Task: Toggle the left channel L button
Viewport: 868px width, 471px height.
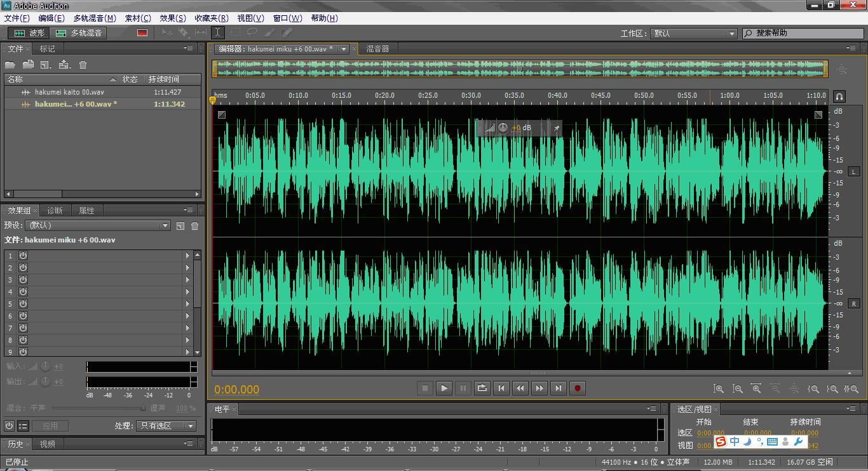Action: [854, 171]
